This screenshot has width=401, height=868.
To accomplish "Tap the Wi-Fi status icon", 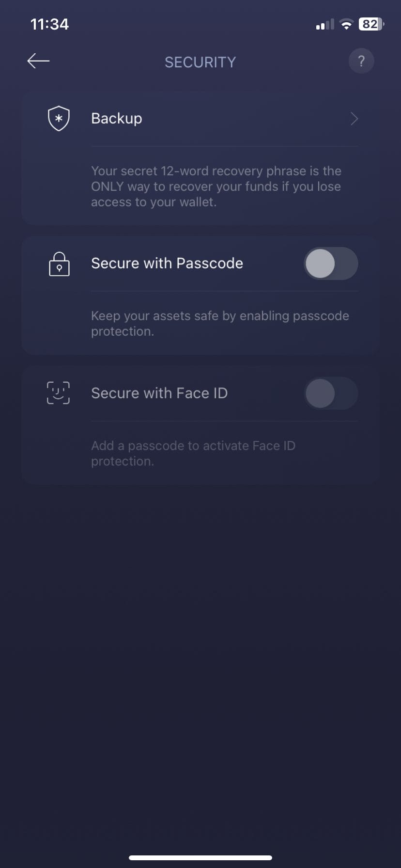I will point(346,24).
